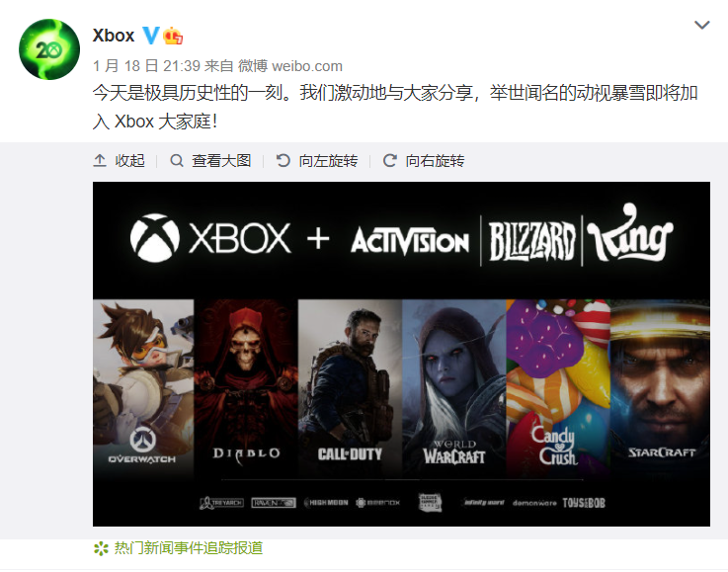728x572 pixels.
Task: Click the Xbox Activision Blizzard King image
Action: (x=401, y=354)
